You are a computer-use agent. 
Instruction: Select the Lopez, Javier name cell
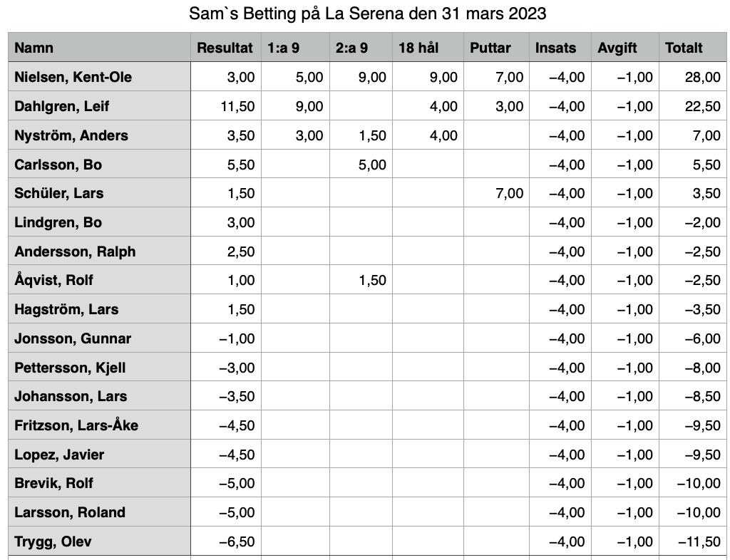tap(99, 455)
